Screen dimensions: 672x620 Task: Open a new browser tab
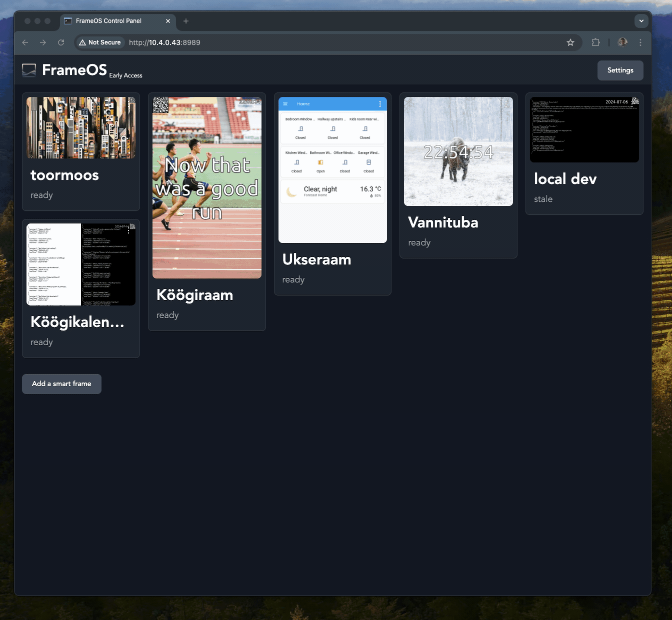coord(186,21)
